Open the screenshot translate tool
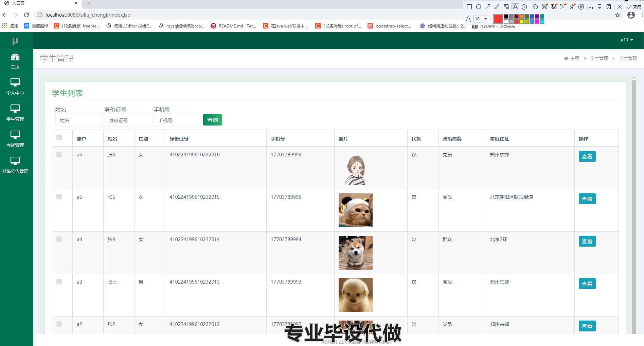Image resolution: width=644 pixels, height=346 pixels. pyautogui.click(x=554, y=7)
